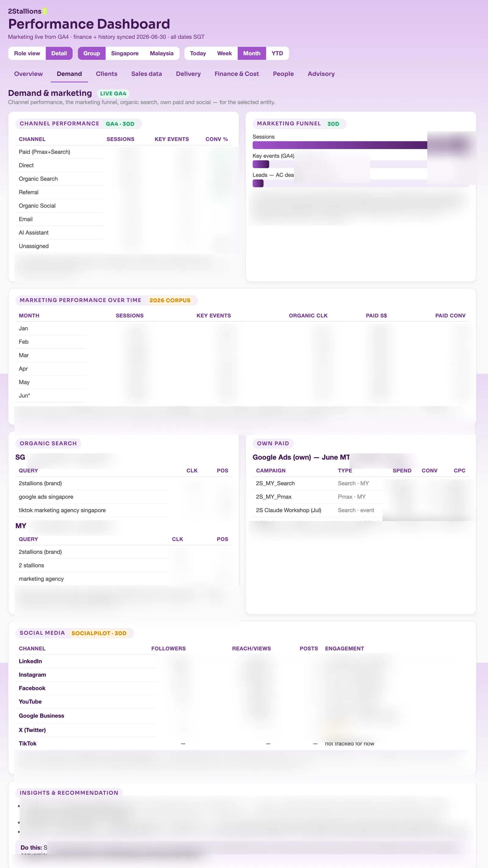The width and height of the screenshot is (488, 868).
Task: Click the REACH/VIEWS column header
Action: [x=251, y=649]
